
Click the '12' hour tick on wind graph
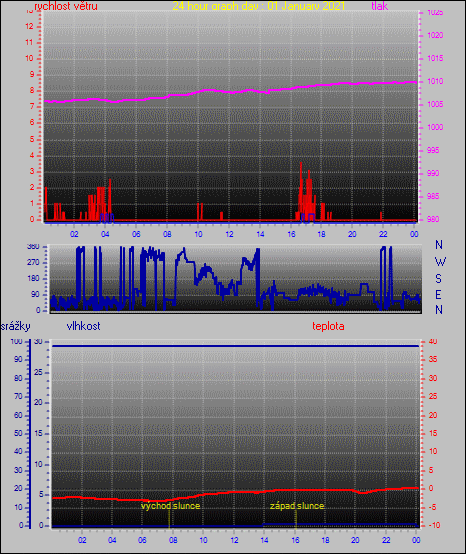pyautogui.click(x=229, y=234)
